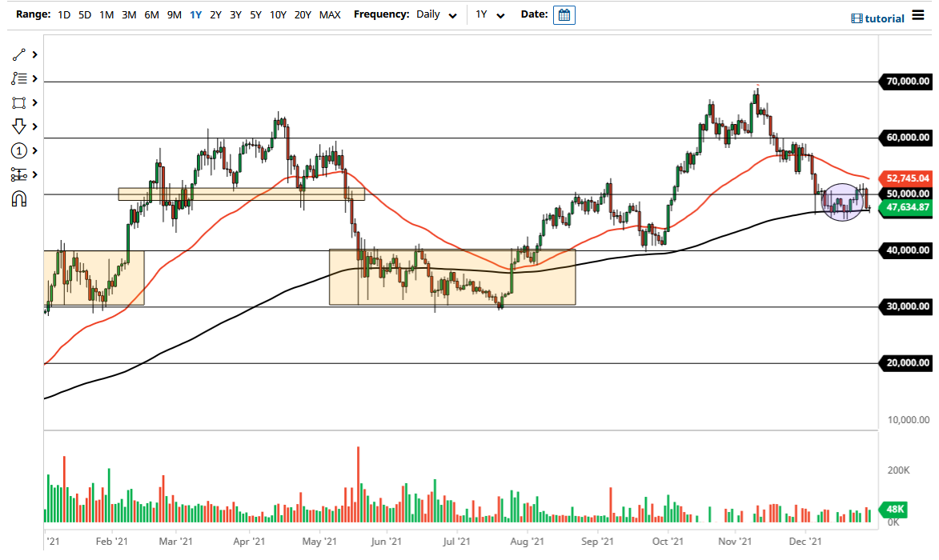The height and width of the screenshot is (560, 939).
Task: Set range to 10Y
Action: (278, 15)
